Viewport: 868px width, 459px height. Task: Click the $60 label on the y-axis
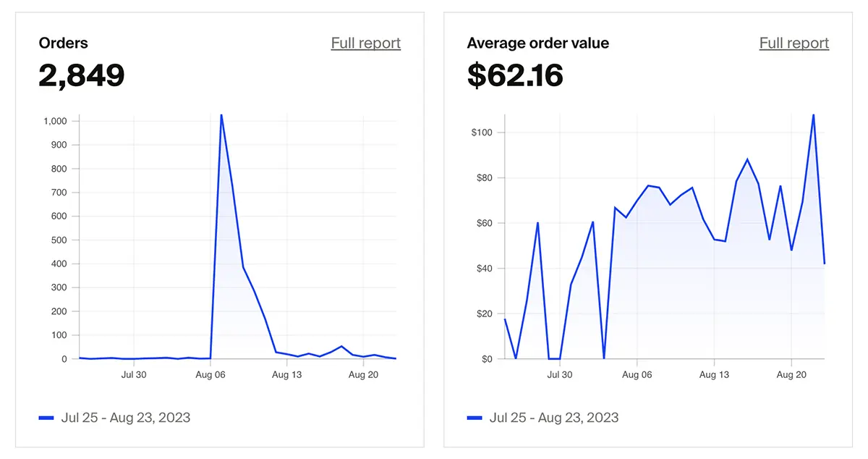(x=484, y=223)
